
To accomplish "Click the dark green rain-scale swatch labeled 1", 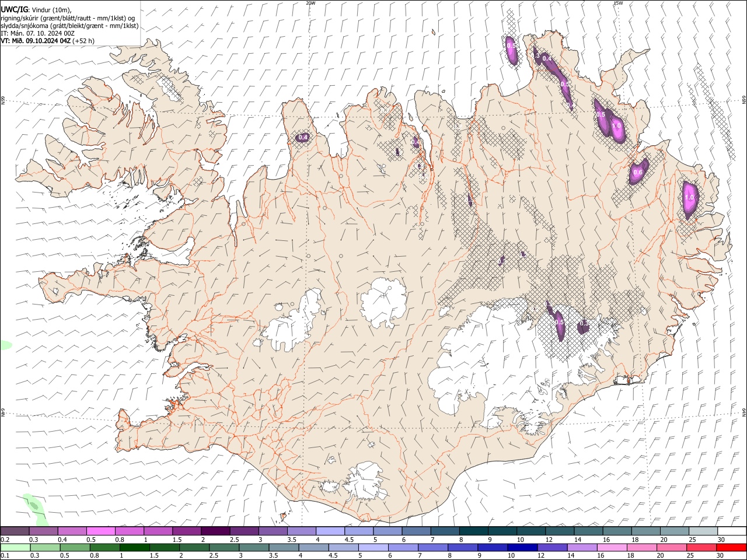I will coord(135,547).
